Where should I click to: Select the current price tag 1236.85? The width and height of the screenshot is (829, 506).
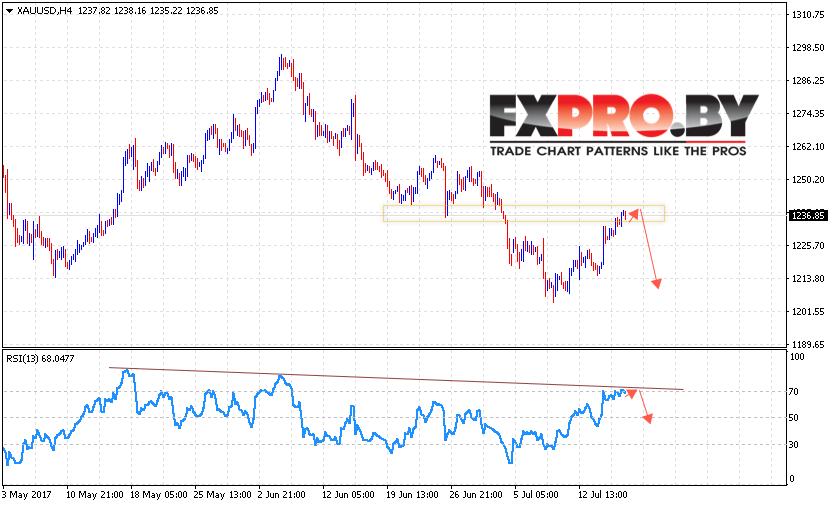807,215
